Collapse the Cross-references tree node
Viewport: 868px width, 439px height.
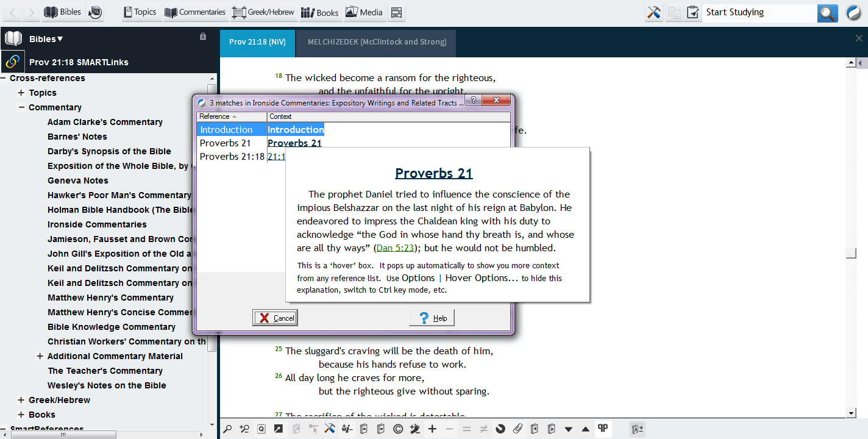tap(4, 78)
